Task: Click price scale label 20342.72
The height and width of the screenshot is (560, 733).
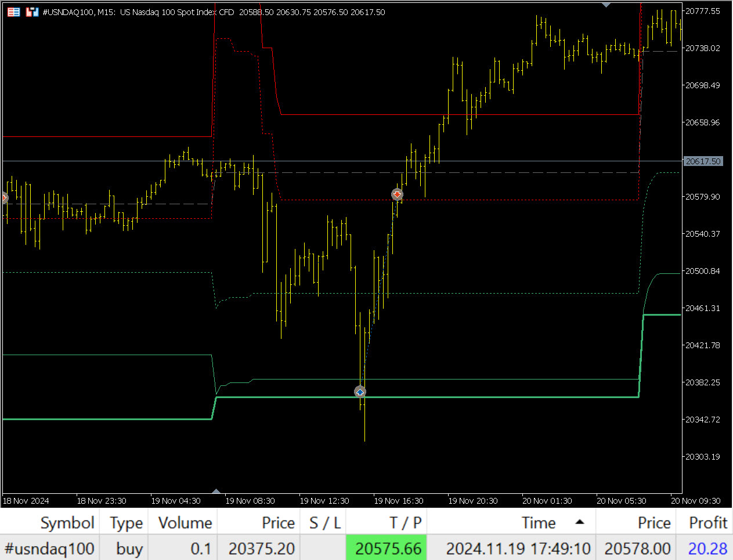Action: coord(702,420)
